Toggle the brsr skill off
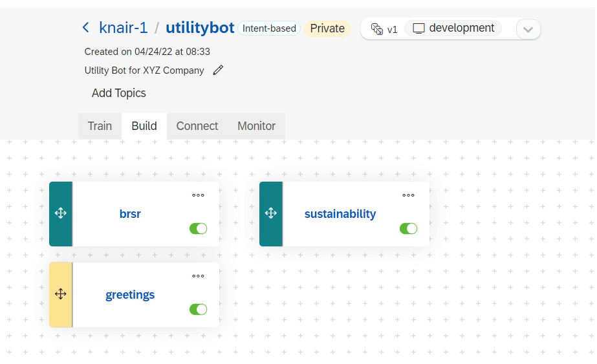 point(199,228)
